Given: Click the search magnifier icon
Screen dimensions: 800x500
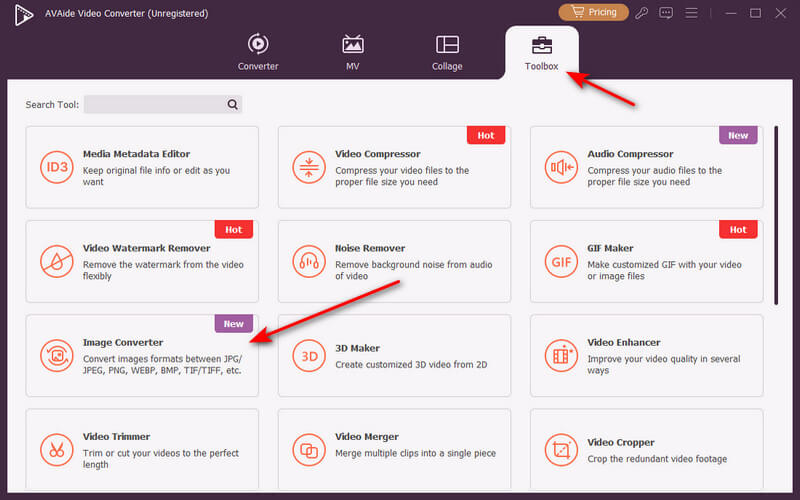Looking at the screenshot, I should (233, 105).
